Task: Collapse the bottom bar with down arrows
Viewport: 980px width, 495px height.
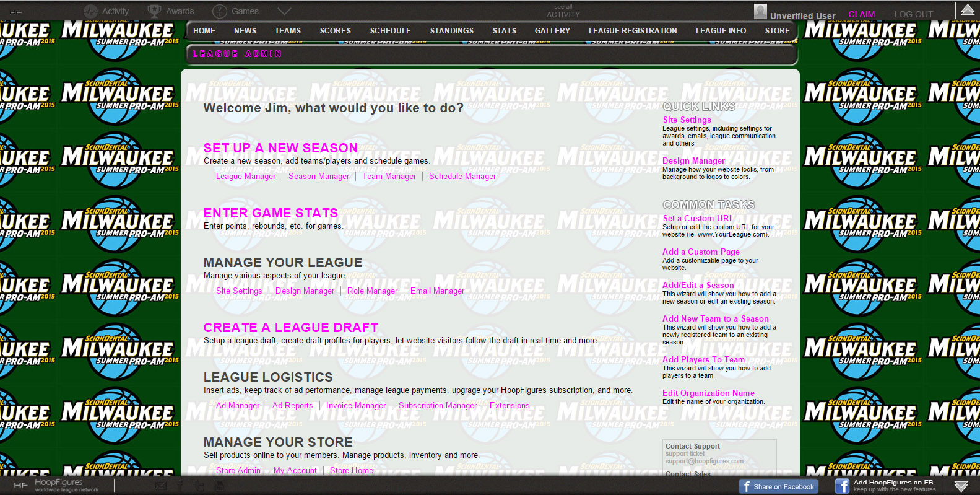Action: pyautogui.click(x=961, y=486)
